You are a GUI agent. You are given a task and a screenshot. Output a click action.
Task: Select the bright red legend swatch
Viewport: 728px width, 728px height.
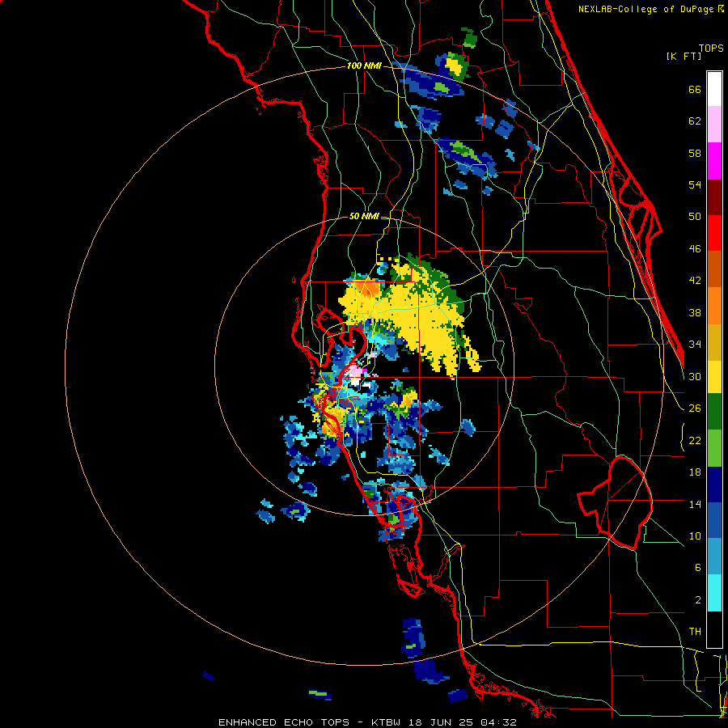(x=714, y=233)
